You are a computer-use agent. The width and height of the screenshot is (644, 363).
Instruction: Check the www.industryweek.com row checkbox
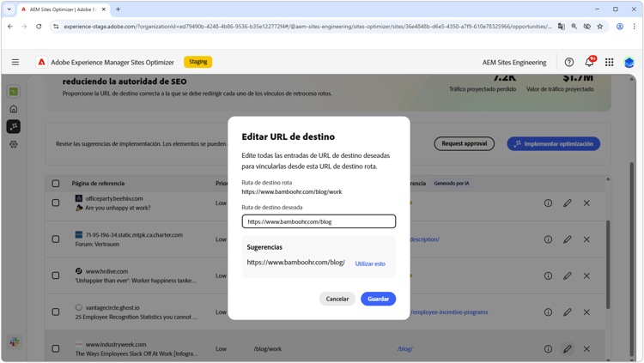pyautogui.click(x=56, y=348)
